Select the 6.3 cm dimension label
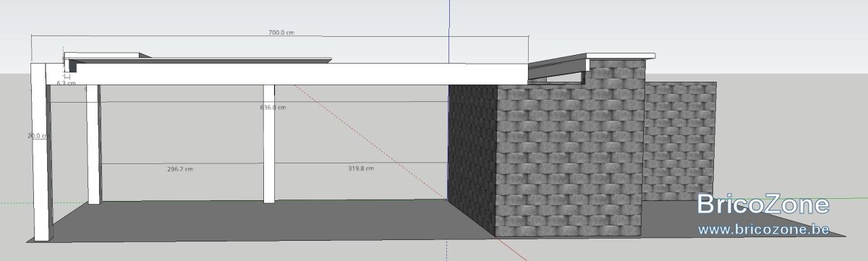 (x=66, y=83)
